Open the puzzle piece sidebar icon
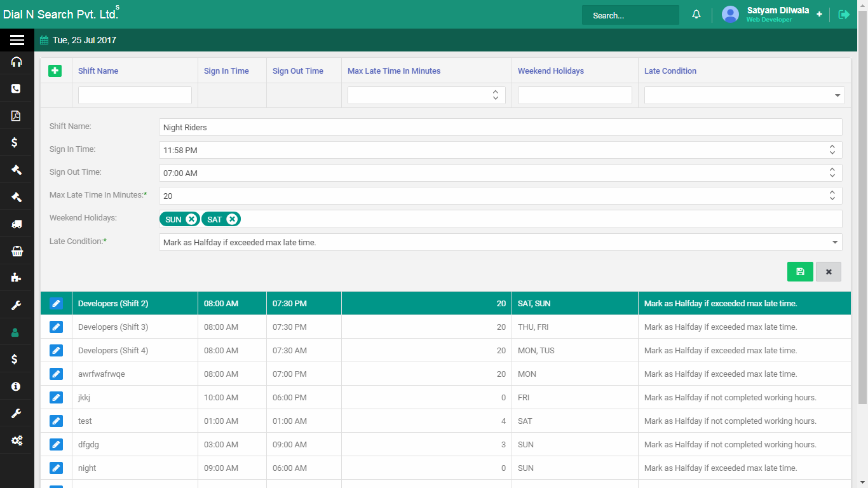Viewport: 868px width, 488px height. coord(17,278)
